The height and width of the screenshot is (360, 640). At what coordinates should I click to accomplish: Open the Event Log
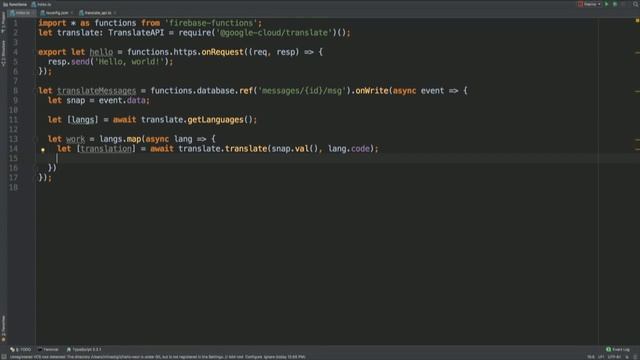(618, 349)
